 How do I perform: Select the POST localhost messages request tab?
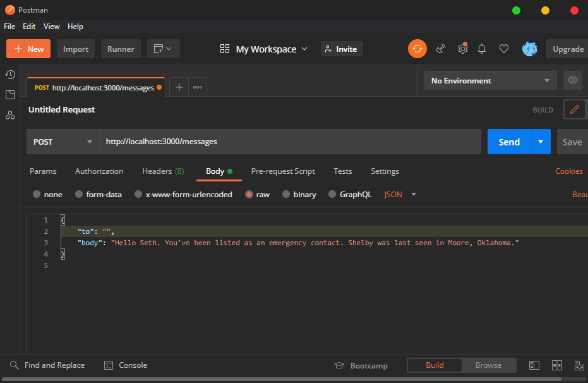(x=96, y=87)
